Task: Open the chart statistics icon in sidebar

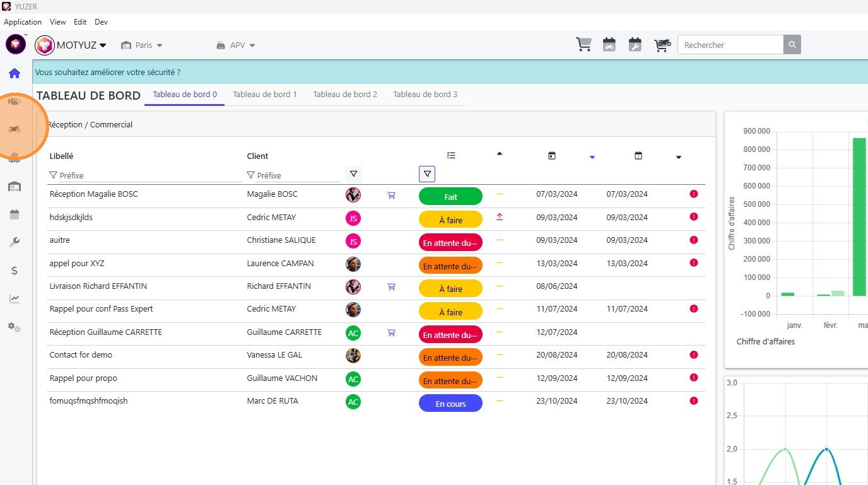Action: 15,299
